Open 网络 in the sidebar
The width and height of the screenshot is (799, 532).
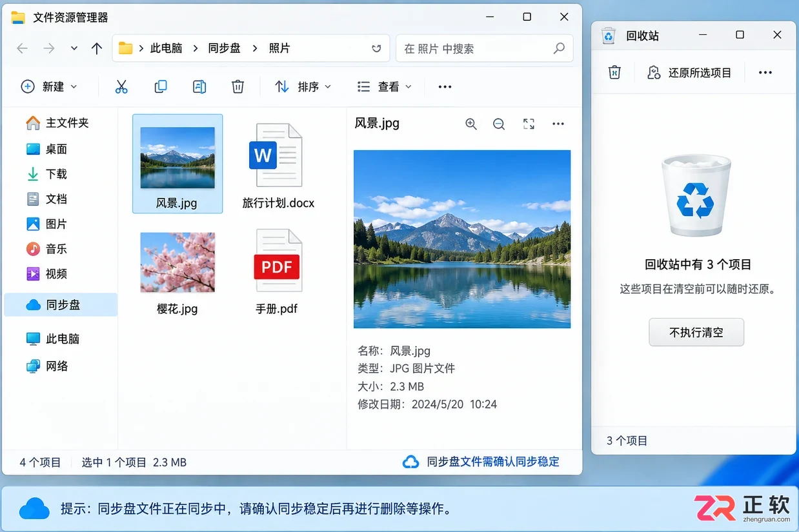61,366
